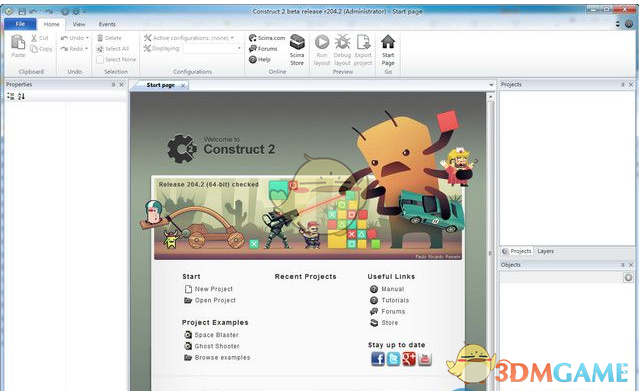Go to Start Page house icon
Screen dimensions: 639x391
pyautogui.click(x=388, y=42)
